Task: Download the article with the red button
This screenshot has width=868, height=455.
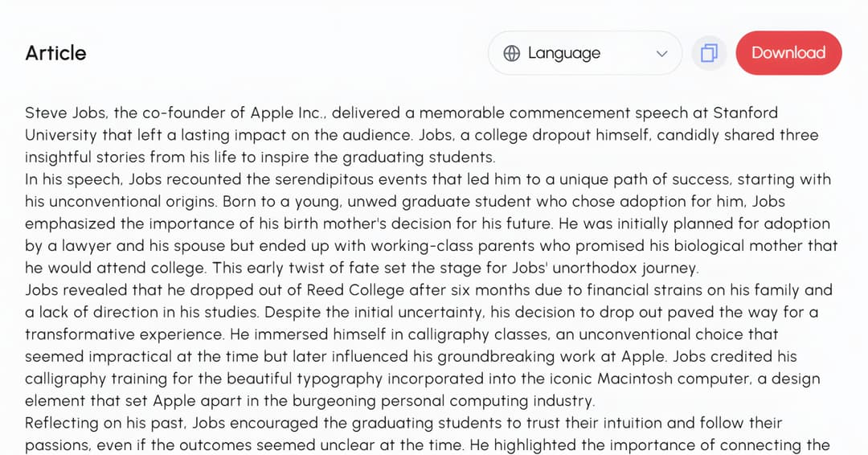Action: tap(788, 53)
